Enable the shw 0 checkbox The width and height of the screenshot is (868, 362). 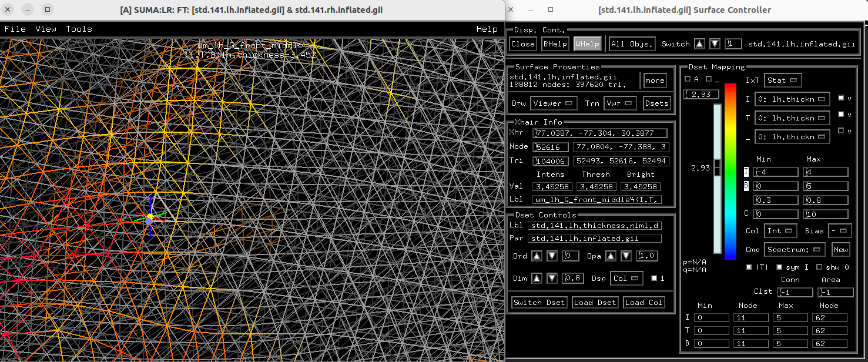coord(819,267)
